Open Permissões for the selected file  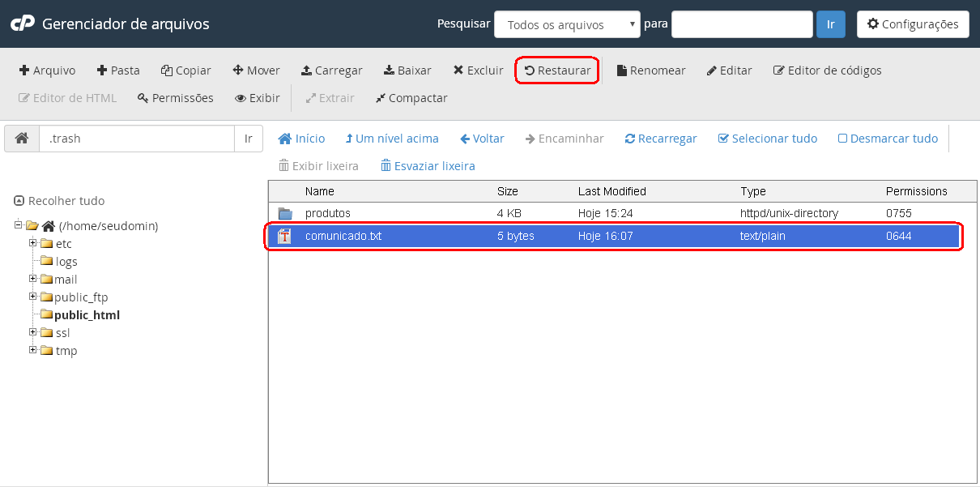(x=175, y=98)
